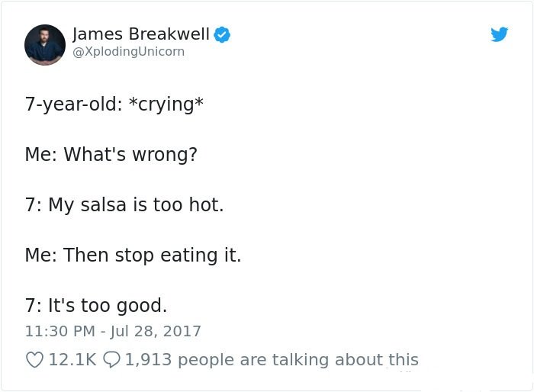
Task: Like the tweet with the heart icon
Action: [x=34, y=360]
